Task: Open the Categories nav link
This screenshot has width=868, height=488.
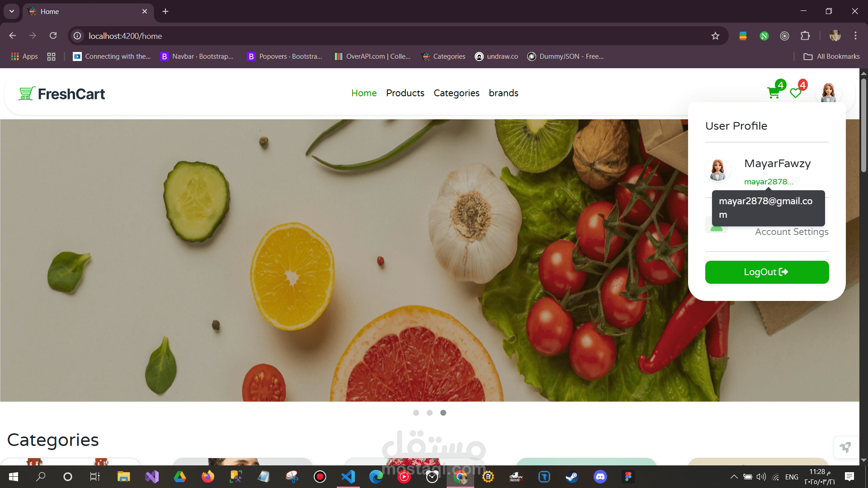Action: click(456, 93)
